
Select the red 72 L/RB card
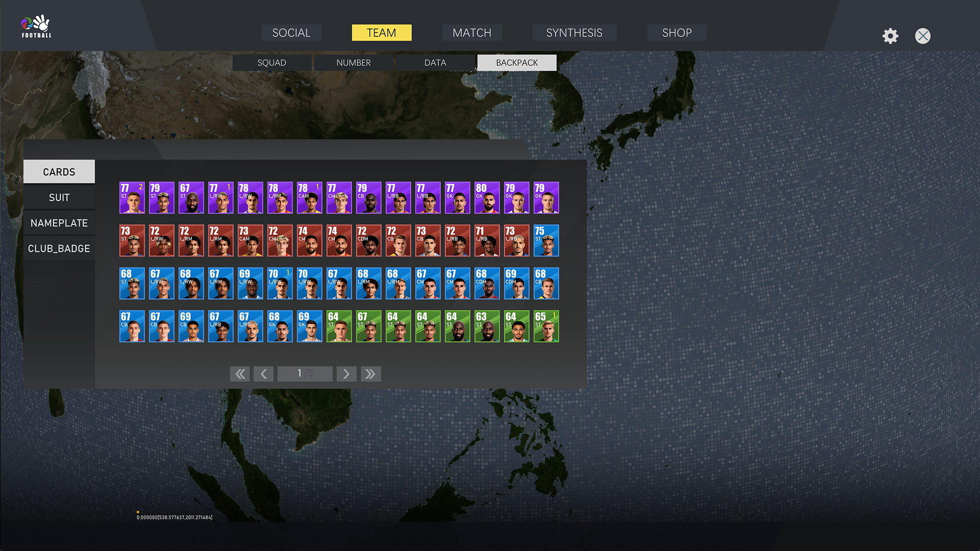click(458, 240)
